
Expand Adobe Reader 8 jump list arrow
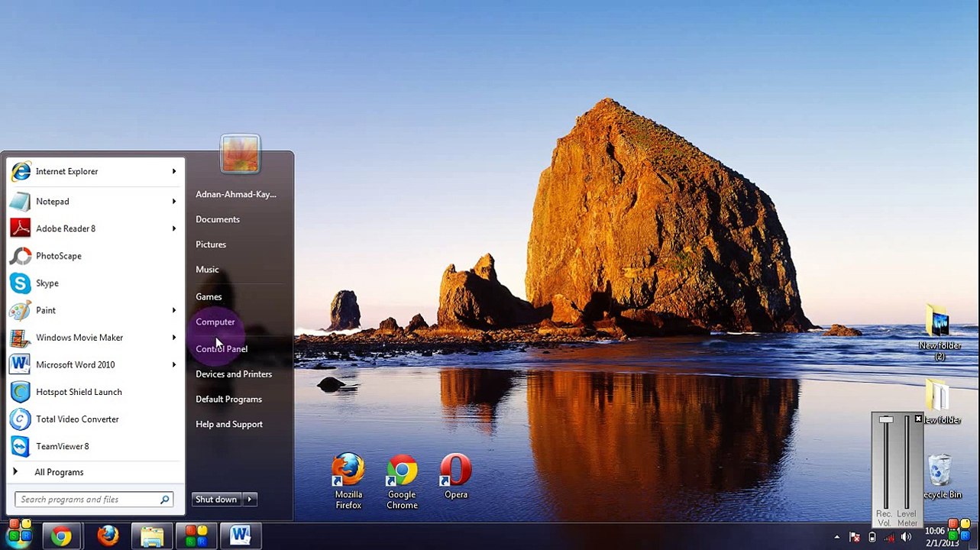click(174, 228)
